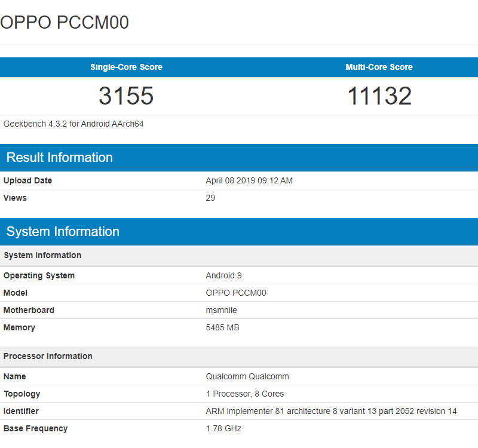This screenshot has height=448, width=478.
Task: Select the Multi-Core Score header
Action: (x=379, y=67)
